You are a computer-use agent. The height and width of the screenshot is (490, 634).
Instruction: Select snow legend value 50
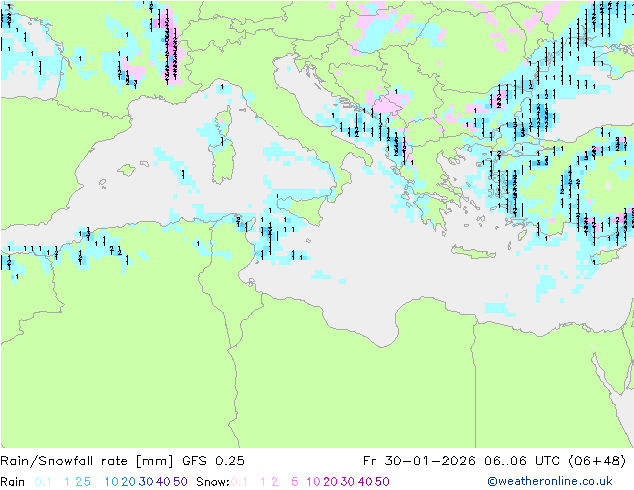click(x=383, y=482)
